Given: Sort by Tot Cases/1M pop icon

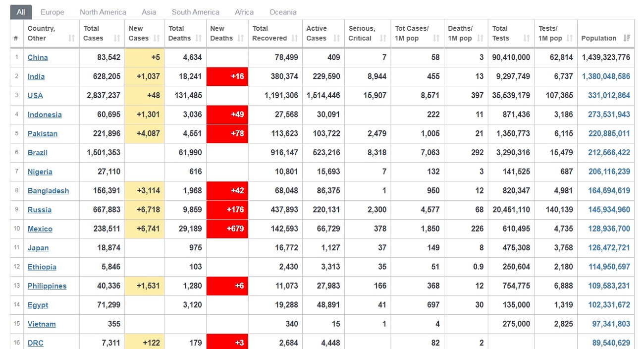Looking at the screenshot, I should tap(436, 38).
